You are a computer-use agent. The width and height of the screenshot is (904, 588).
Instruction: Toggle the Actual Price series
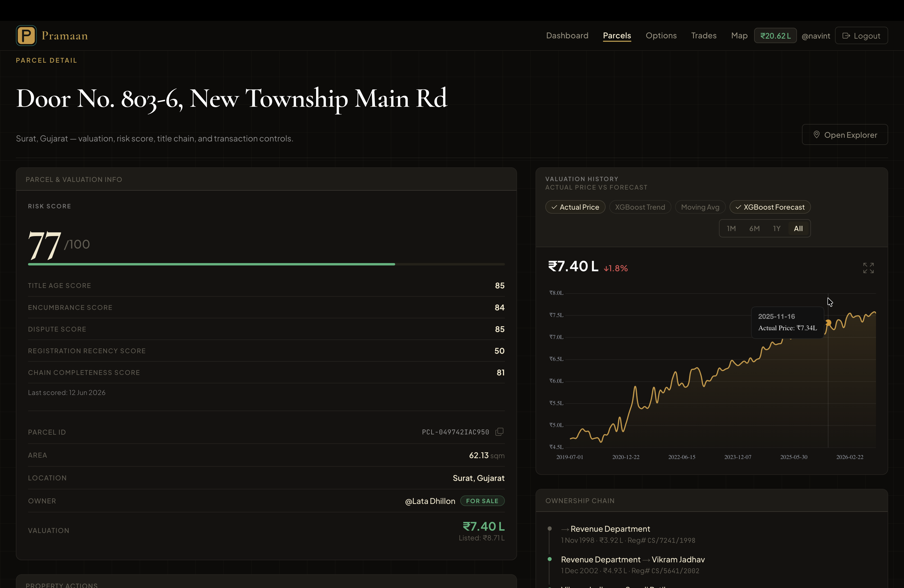575,207
